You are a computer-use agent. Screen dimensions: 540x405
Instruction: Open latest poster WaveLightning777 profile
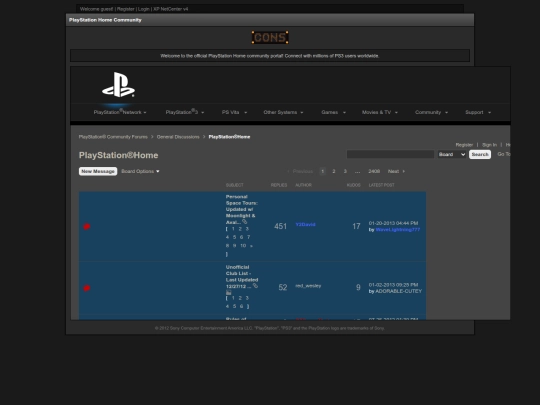click(398, 229)
